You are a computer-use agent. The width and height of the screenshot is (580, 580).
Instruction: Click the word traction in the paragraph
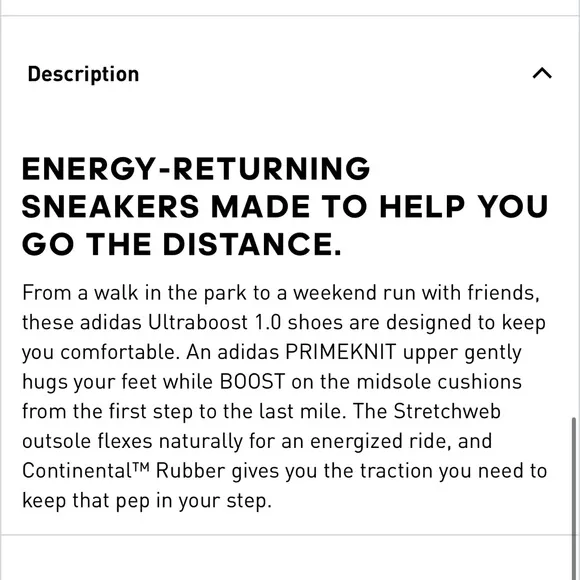(396, 471)
